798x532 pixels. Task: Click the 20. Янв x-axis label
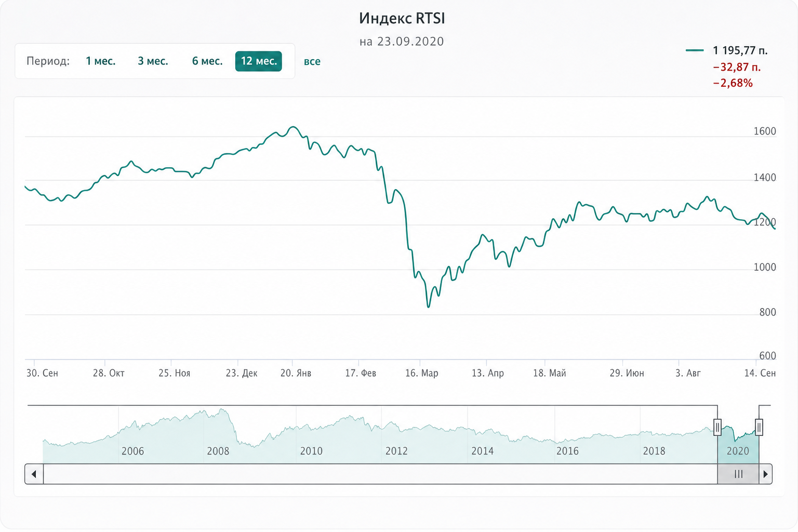296,373
